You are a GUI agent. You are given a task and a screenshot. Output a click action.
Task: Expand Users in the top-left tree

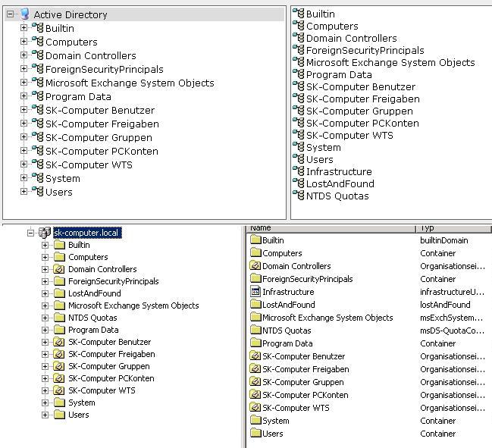coord(24,192)
